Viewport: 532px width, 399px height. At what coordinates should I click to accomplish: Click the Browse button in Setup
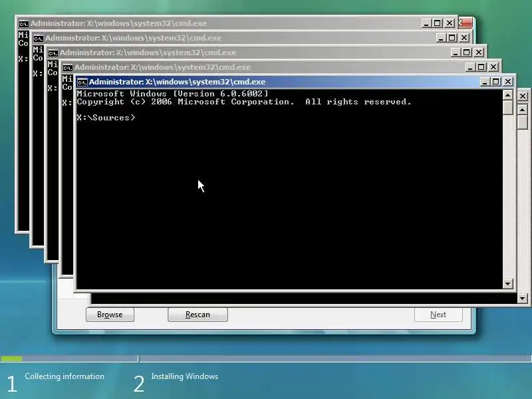coord(110,315)
